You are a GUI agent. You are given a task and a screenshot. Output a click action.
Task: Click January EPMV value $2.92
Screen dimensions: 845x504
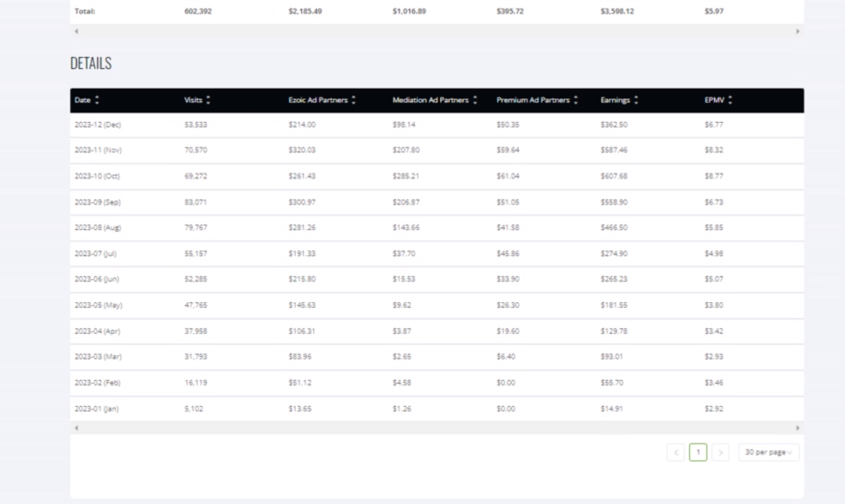pyautogui.click(x=714, y=408)
